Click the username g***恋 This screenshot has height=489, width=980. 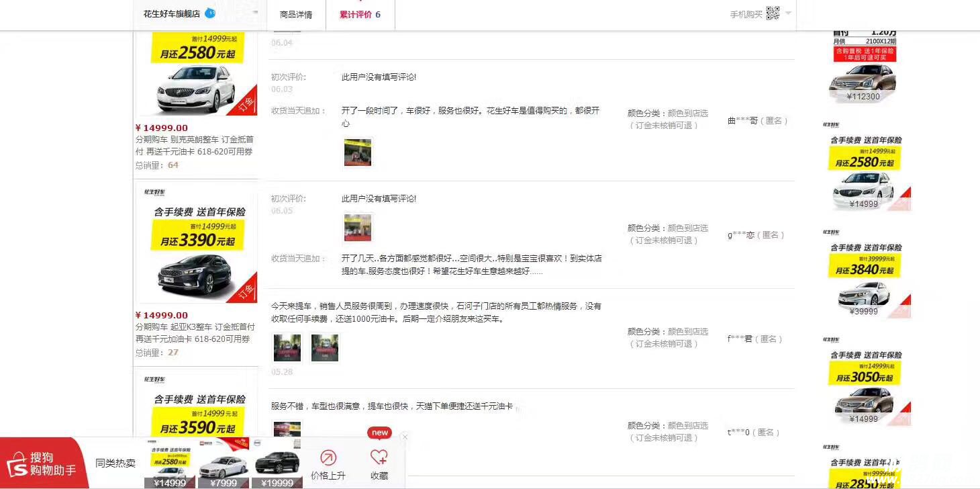(x=741, y=235)
